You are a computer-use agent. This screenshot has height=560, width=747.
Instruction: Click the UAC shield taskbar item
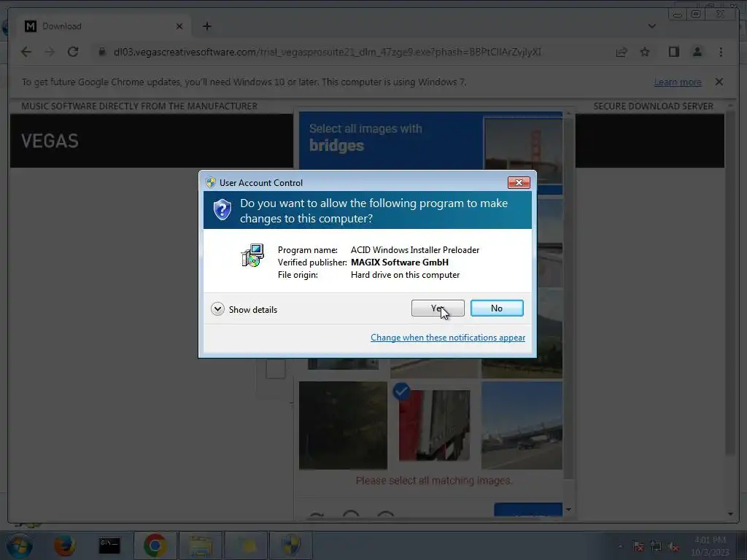pyautogui.click(x=291, y=545)
